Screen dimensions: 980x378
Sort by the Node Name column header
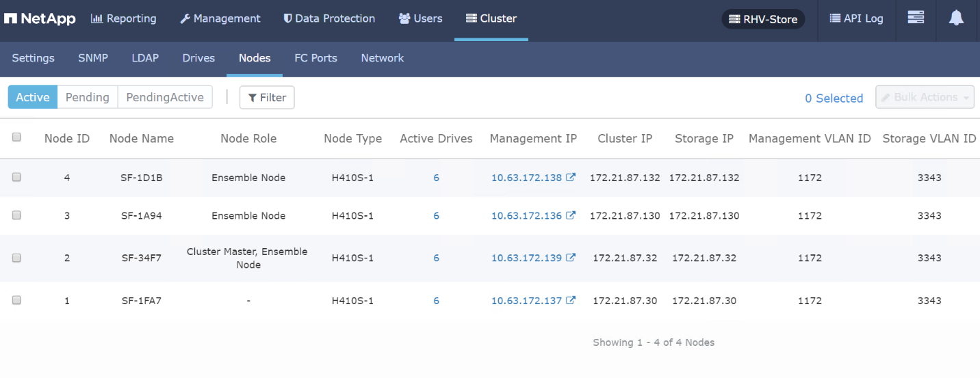tap(142, 138)
